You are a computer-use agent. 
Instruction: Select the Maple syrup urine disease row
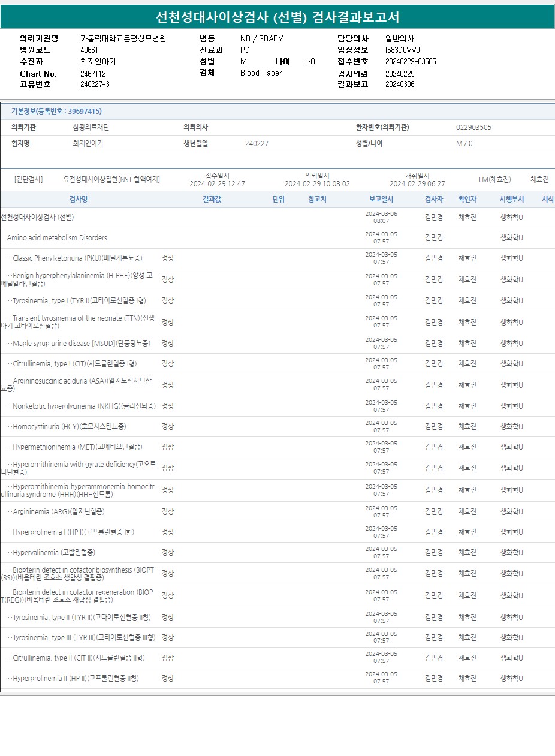tap(81, 344)
